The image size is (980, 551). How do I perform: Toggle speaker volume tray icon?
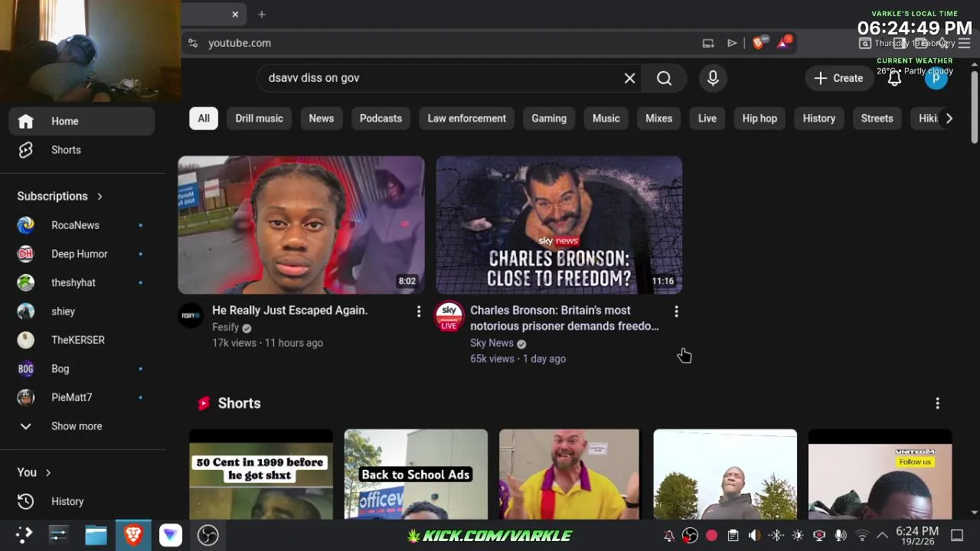pyautogui.click(x=754, y=536)
